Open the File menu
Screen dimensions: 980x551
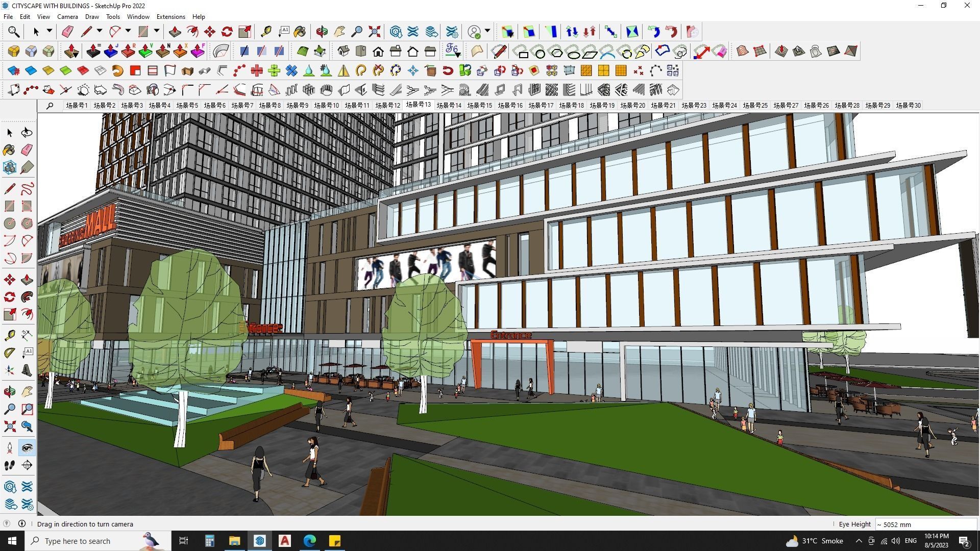tap(8, 16)
